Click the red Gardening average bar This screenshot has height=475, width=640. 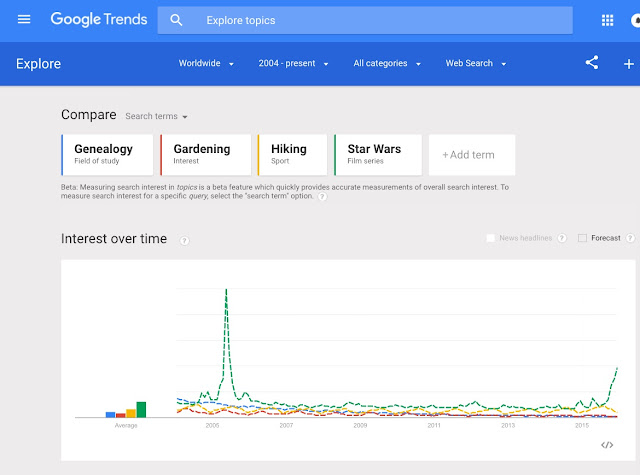pos(120,415)
